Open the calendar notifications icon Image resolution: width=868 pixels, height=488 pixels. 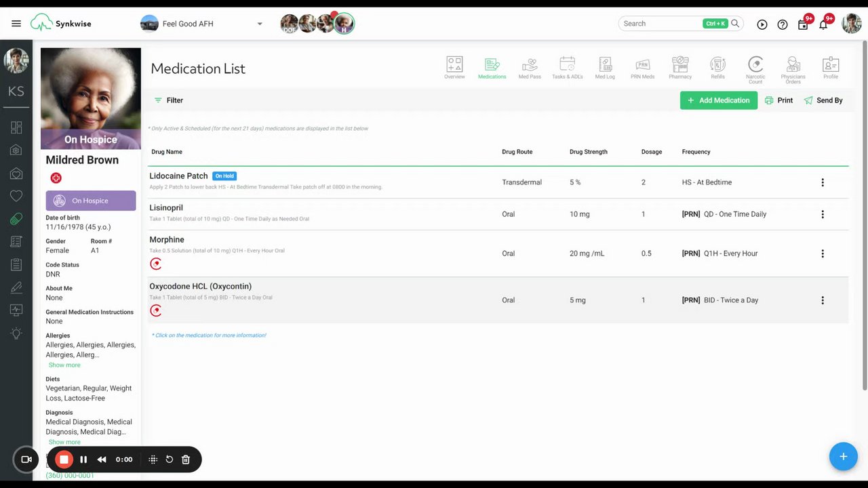(x=803, y=24)
